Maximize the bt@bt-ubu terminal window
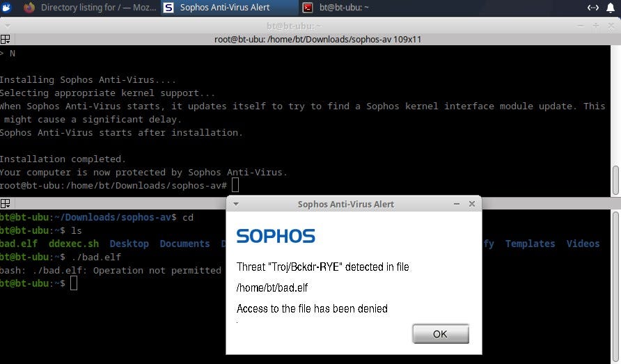Screen dimensions: 621x364 pos(596,26)
